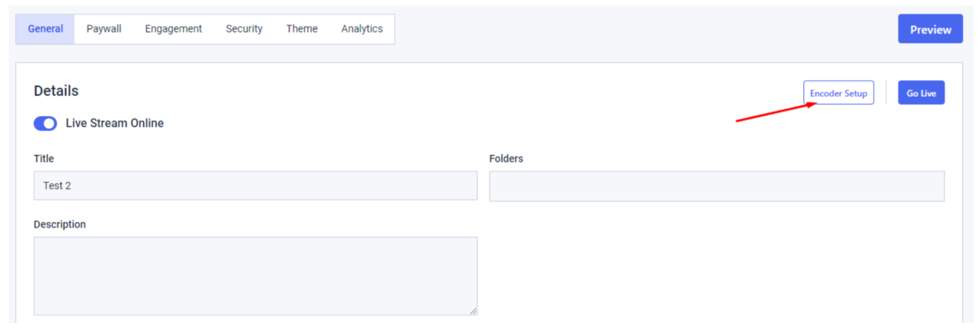
Task: Click the divider between Encoder Setup and Go Live
Action: pyautogui.click(x=886, y=93)
